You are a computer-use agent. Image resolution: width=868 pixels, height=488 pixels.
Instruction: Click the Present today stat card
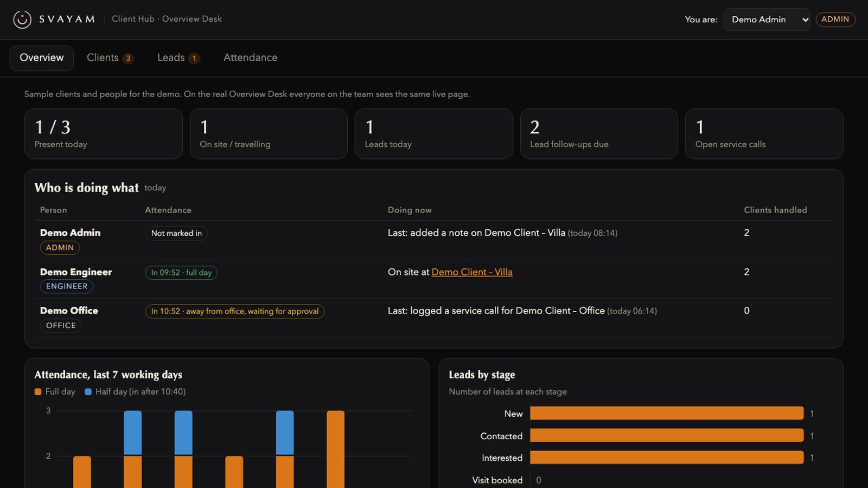point(104,134)
